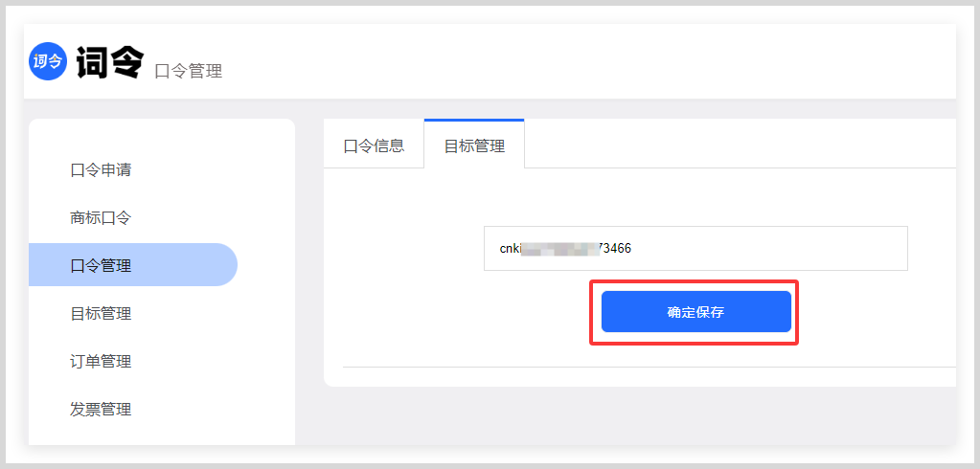Select the active 目标管理 tab
Screen dimensions: 980x469
[x=474, y=145]
